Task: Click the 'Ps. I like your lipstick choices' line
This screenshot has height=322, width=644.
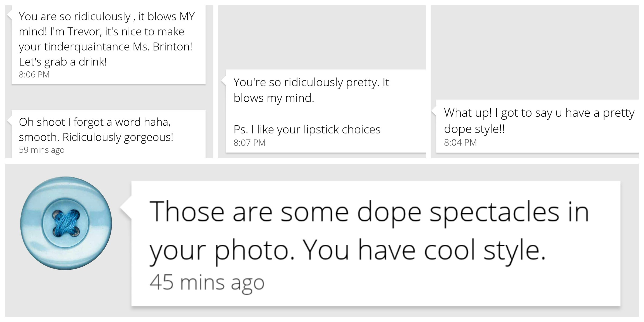Action: (x=307, y=130)
